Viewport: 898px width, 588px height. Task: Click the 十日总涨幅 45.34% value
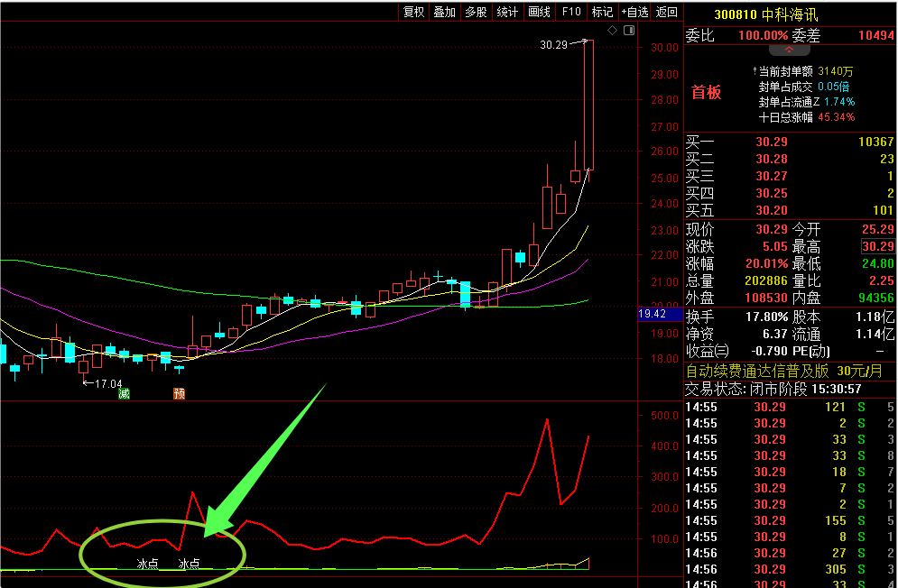836,117
